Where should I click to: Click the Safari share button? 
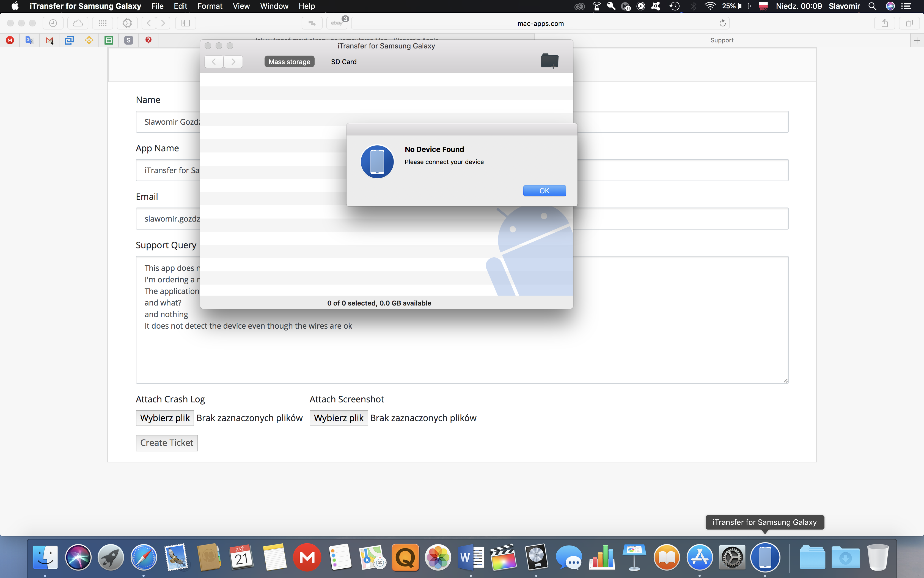point(885,23)
